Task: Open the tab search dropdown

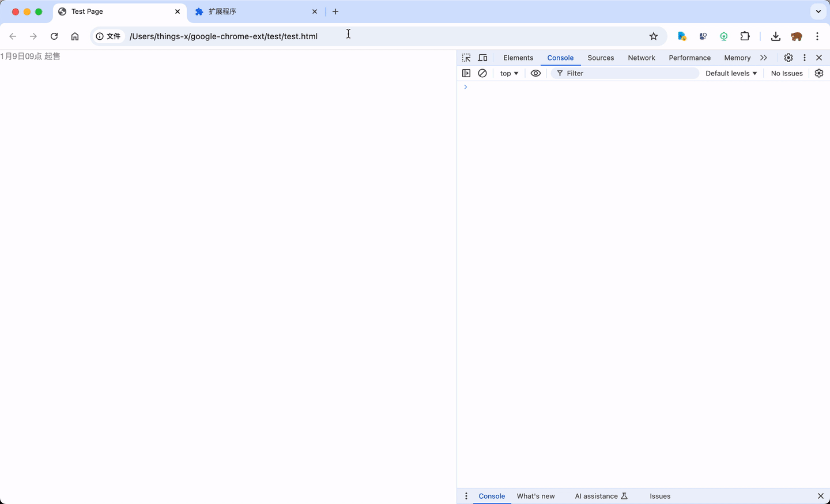Action: [818, 12]
